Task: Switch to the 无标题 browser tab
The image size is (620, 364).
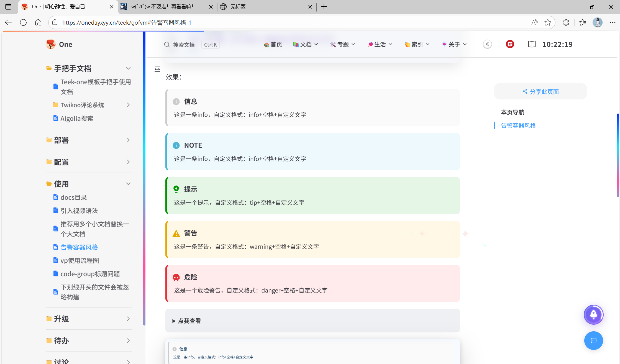Action: click(x=238, y=7)
